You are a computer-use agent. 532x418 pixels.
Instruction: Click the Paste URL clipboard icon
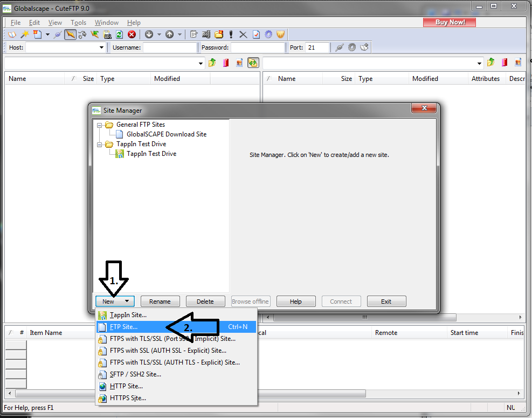107,35
